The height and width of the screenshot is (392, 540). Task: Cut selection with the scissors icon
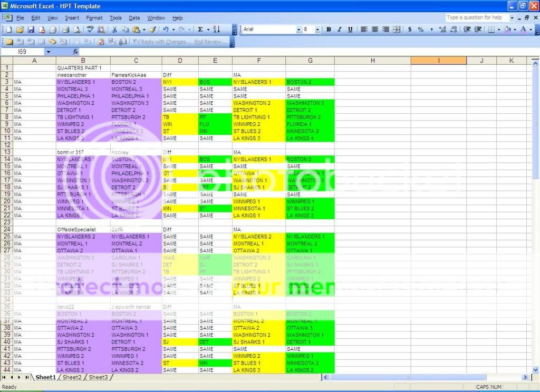(x=114, y=30)
